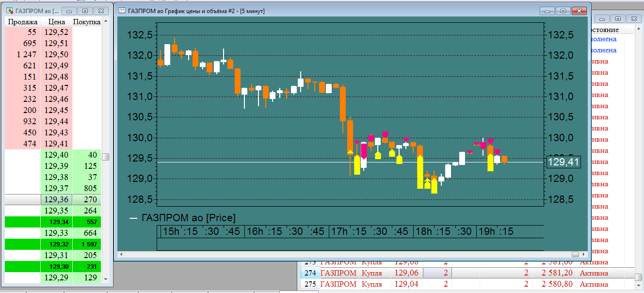The height and width of the screenshot is (293, 644).
Task: Select the 129,43 ask price cell
Action: [57, 132]
